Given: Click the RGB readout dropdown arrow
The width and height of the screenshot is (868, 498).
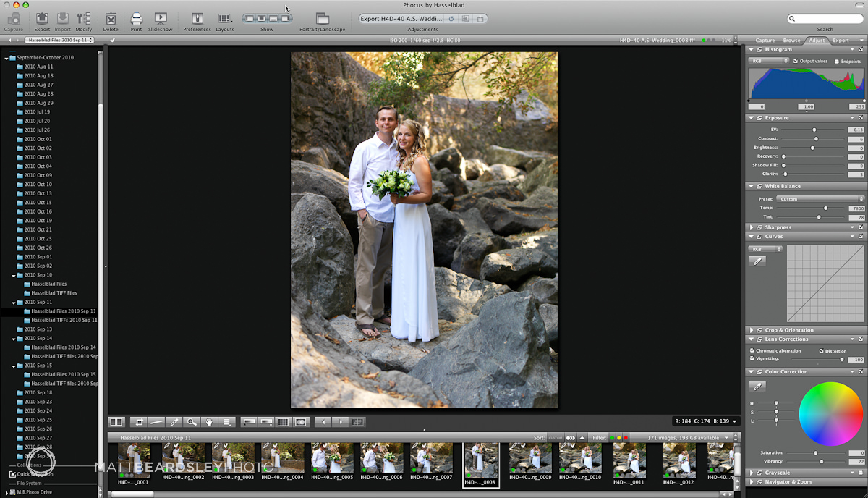Looking at the screenshot, I should (x=736, y=421).
